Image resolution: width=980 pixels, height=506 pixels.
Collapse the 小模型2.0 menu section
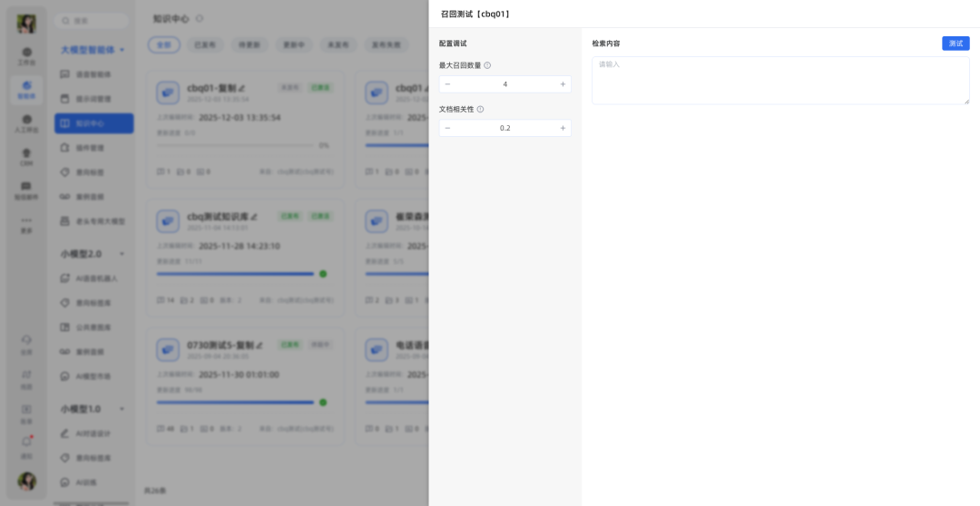(x=122, y=254)
